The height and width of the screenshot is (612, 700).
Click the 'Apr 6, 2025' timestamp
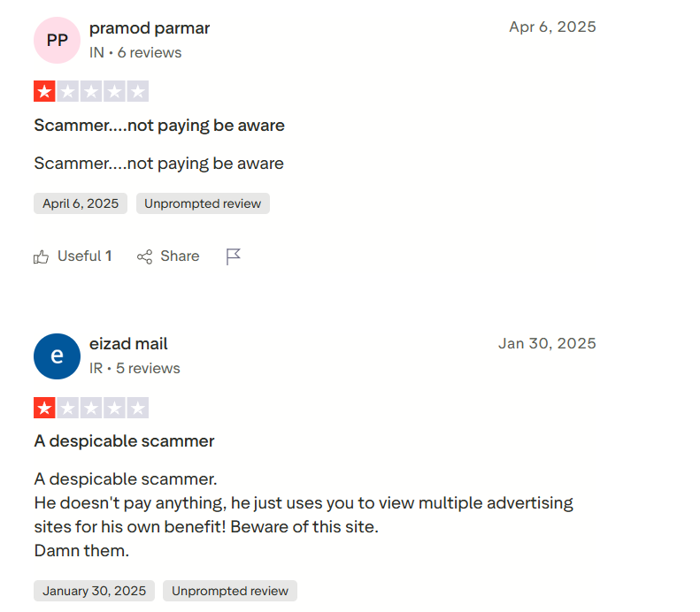click(x=552, y=27)
